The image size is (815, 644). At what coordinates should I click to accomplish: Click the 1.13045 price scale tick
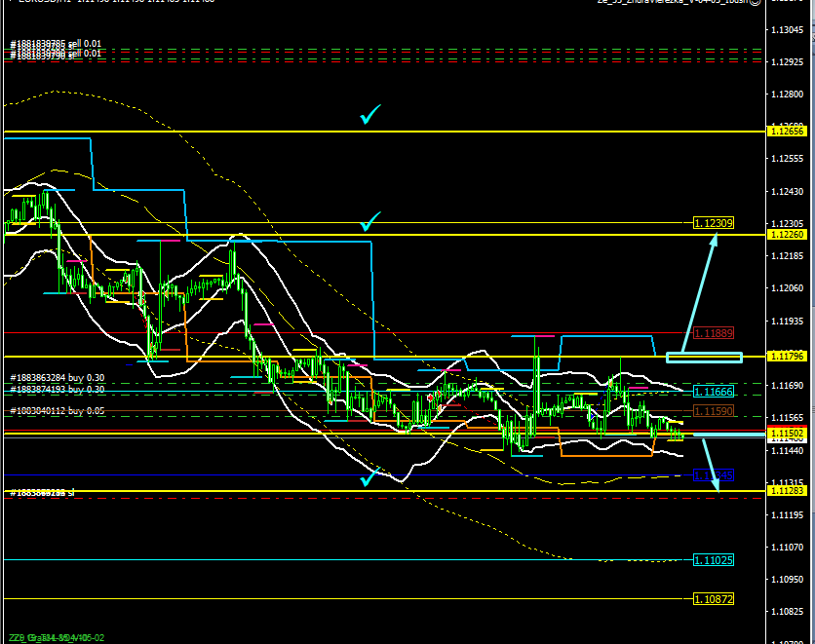pyautogui.click(x=787, y=30)
